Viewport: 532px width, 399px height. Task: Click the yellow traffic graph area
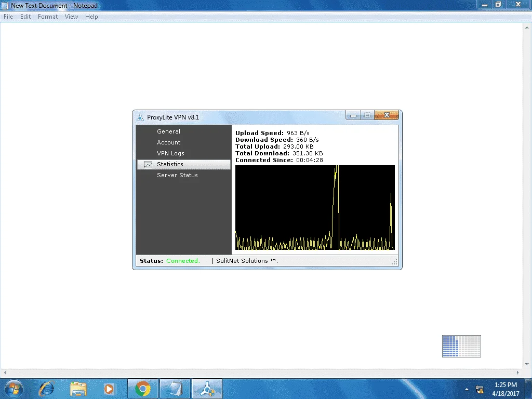pyautogui.click(x=315, y=208)
